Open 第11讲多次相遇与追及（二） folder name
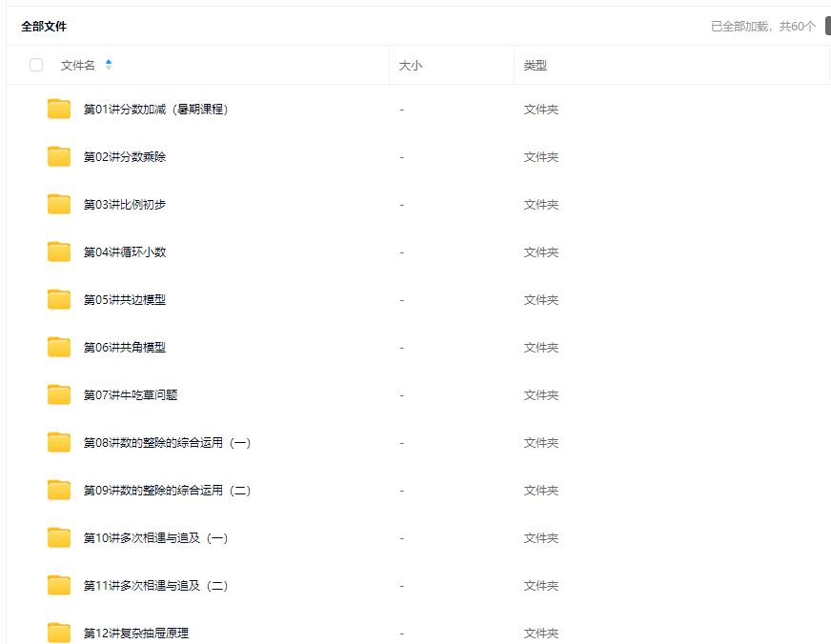 155,586
